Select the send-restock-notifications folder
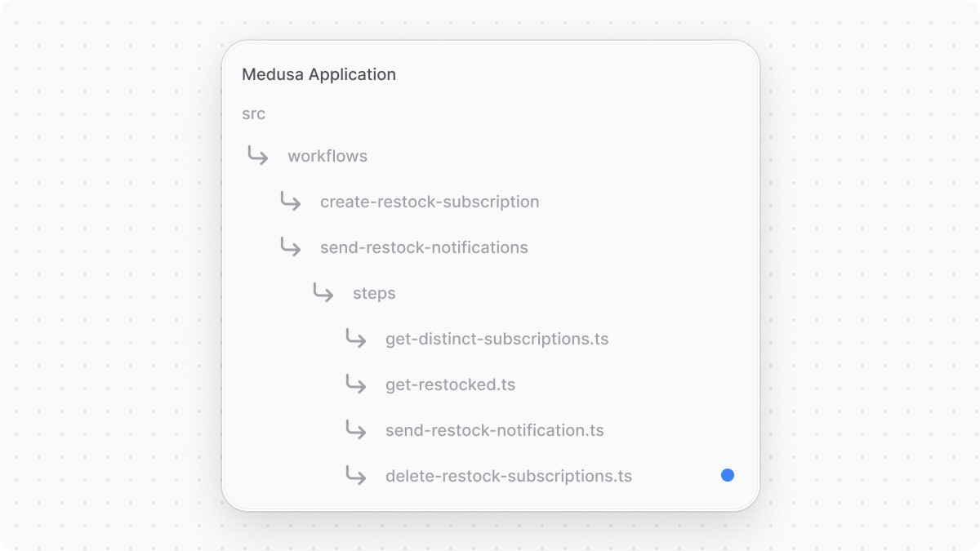 pyautogui.click(x=424, y=247)
